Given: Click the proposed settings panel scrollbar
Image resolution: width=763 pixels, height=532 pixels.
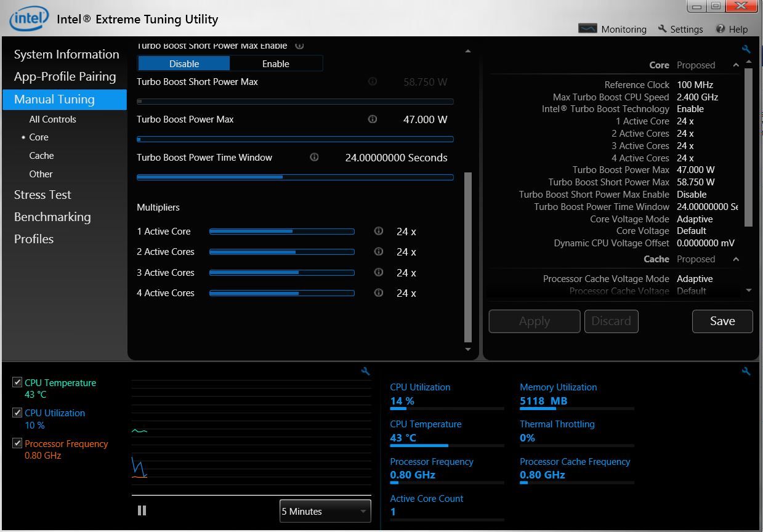Looking at the screenshot, I should (749, 148).
